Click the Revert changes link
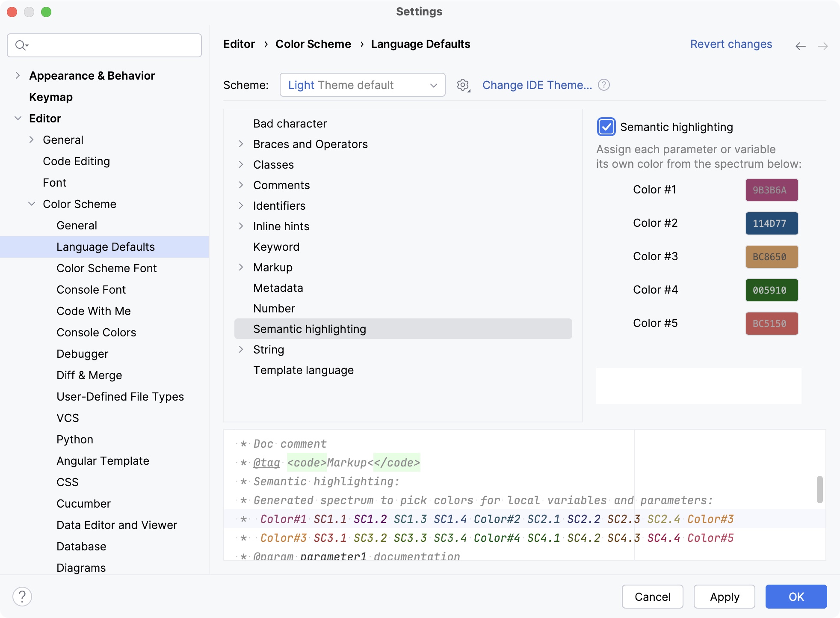840x618 pixels. [x=731, y=44]
